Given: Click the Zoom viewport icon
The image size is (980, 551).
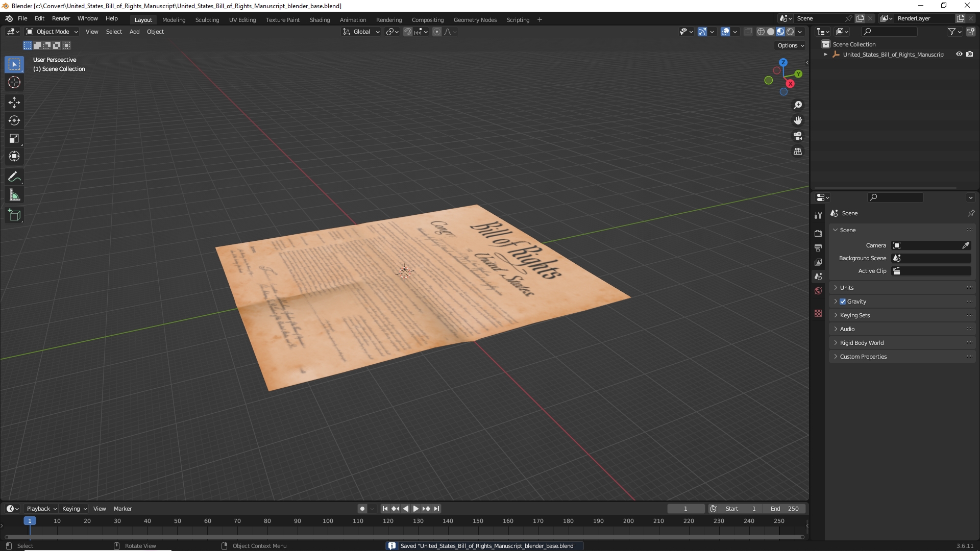Looking at the screenshot, I should pyautogui.click(x=798, y=105).
